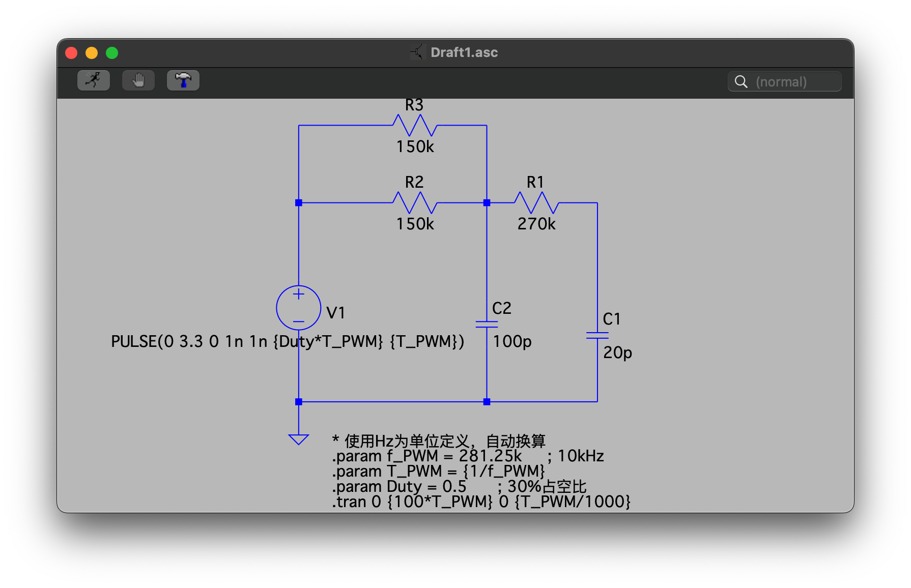911x588 pixels.
Task: Select the V1 voltage source circle
Action: pyautogui.click(x=299, y=308)
